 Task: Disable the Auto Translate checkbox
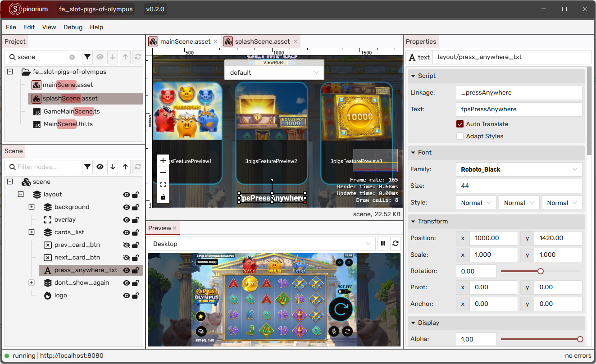click(x=460, y=124)
